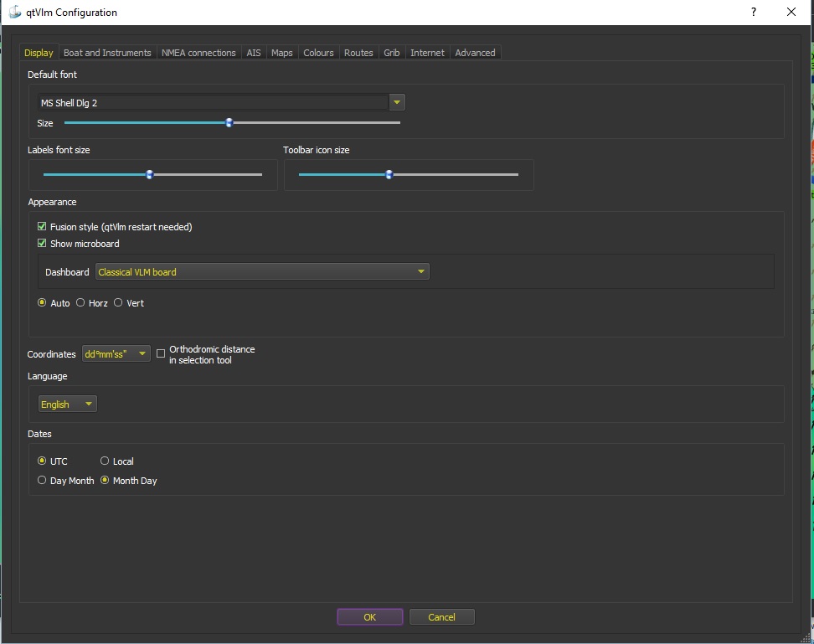Close the qtVlm Configuration dialog
The image size is (814, 644).
(791, 12)
